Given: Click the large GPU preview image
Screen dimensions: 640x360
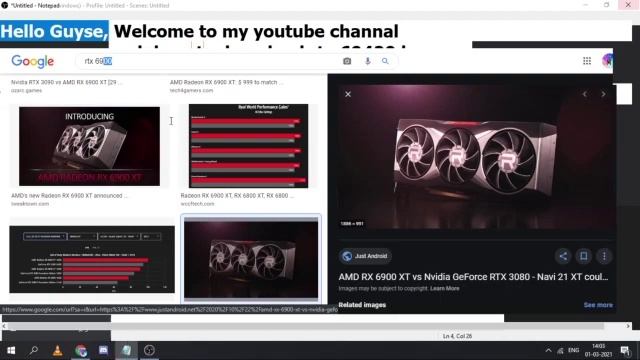Looking at the screenshot, I should pyautogui.click(x=476, y=157).
